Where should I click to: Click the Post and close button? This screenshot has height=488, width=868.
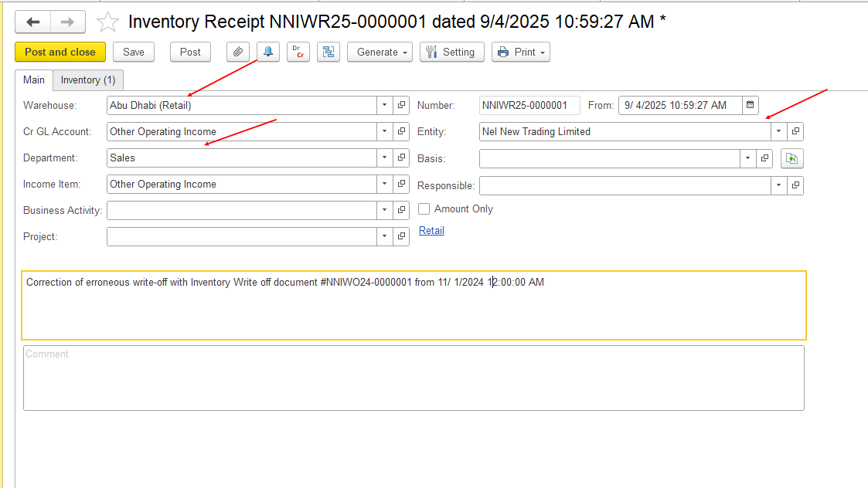click(x=60, y=52)
